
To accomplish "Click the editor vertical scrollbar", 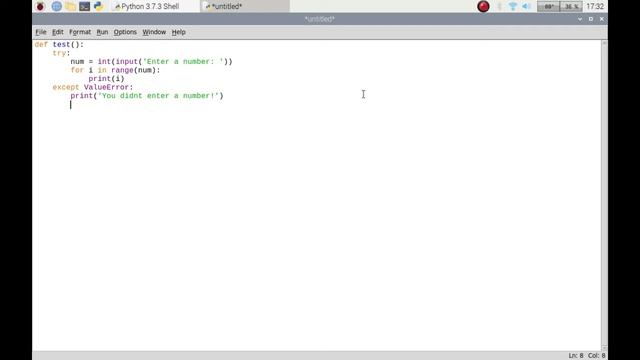I will click(604, 195).
